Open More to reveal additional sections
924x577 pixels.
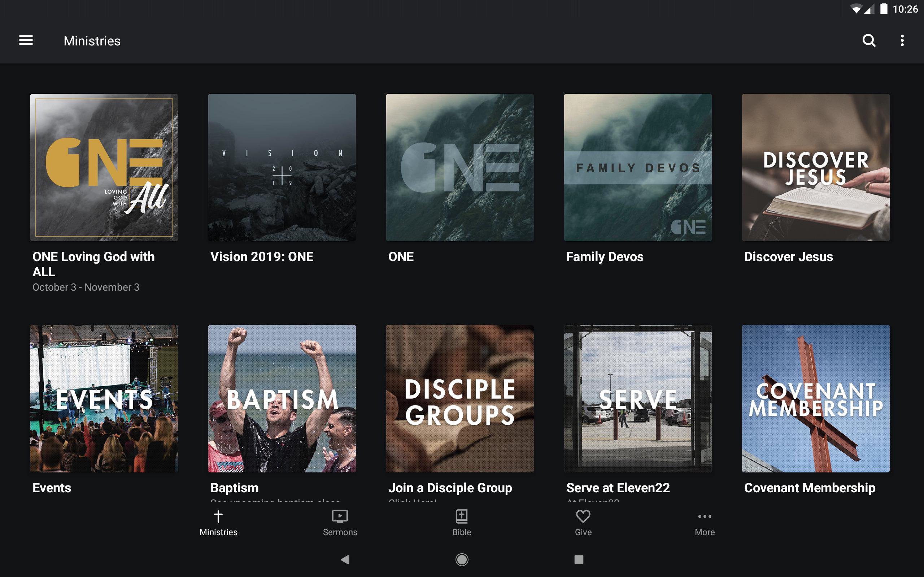click(x=705, y=521)
